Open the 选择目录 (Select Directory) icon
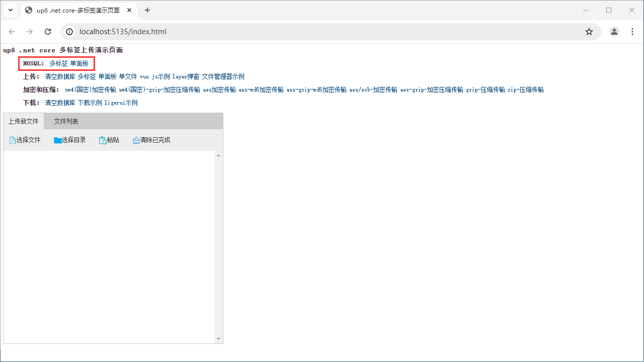 (58, 140)
